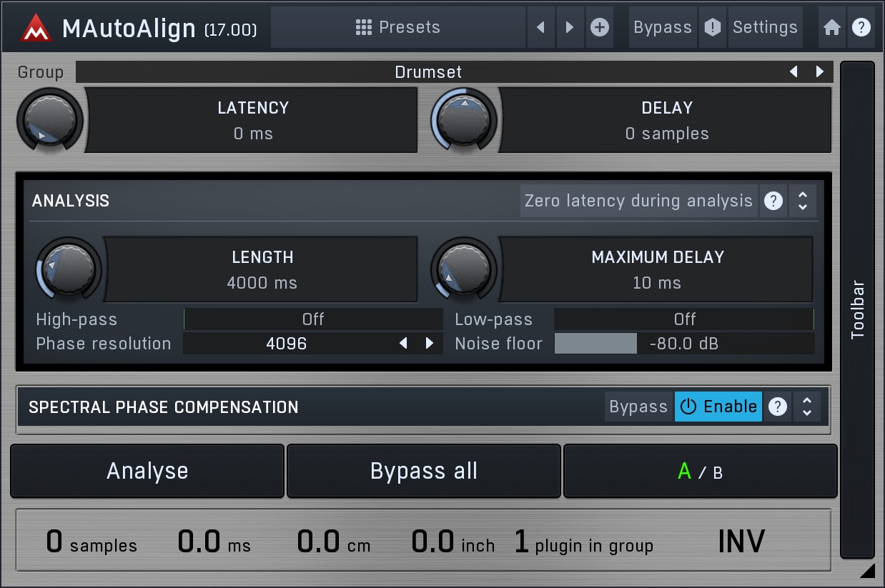885x588 pixels.
Task: Adjust the Noise floor slider
Action: [x=683, y=344]
